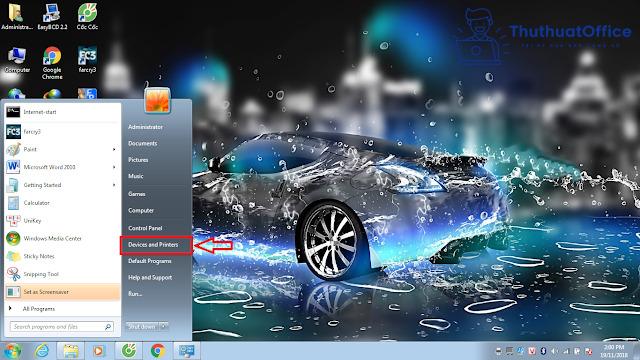Open Music from Start menu right pane
640x360 pixels.
pos(136,176)
